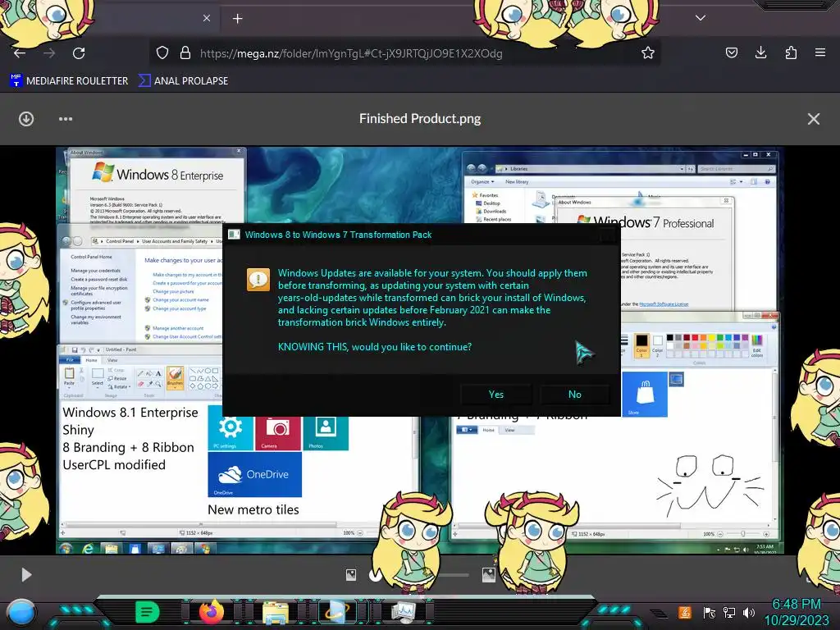
Task: Open the three-dot options for the image
Action: pos(66,119)
